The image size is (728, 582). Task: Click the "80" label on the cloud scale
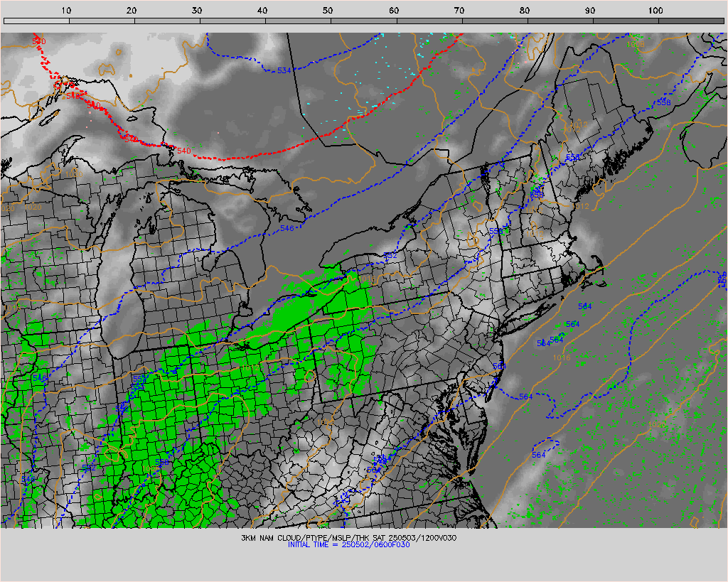(525, 11)
